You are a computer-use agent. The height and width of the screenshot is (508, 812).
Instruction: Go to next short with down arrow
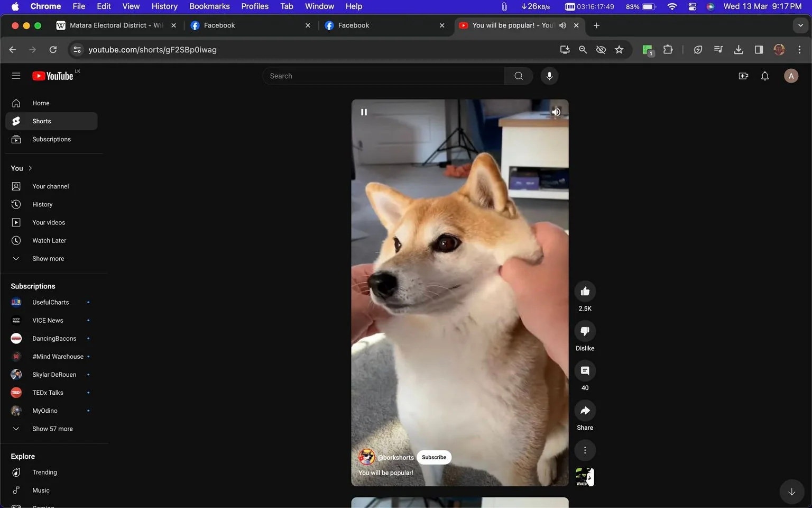791,492
